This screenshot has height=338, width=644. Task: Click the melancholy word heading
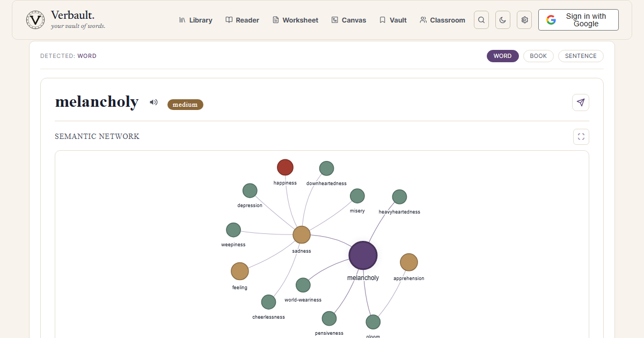coord(97,102)
